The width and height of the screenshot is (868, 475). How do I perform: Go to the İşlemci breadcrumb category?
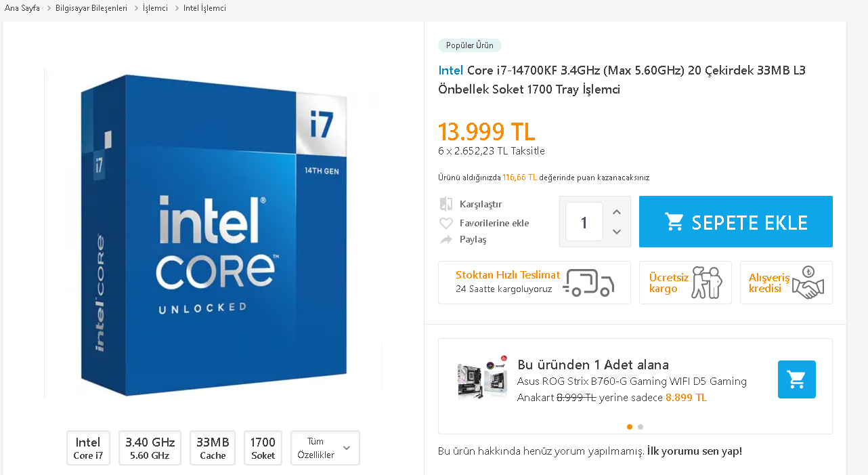[155, 8]
